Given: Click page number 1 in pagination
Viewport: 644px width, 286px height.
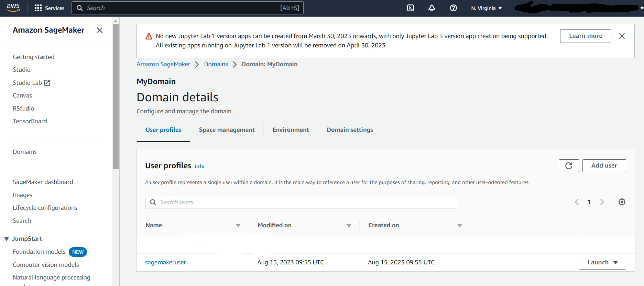Looking at the screenshot, I should point(589,202).
